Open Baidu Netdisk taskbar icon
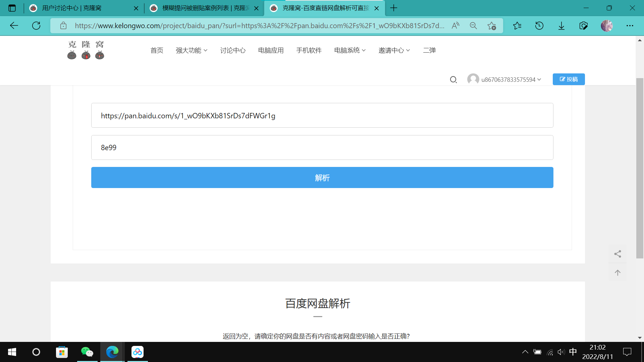This screenshot has width=644, height=362. click(x=138, y=352)
